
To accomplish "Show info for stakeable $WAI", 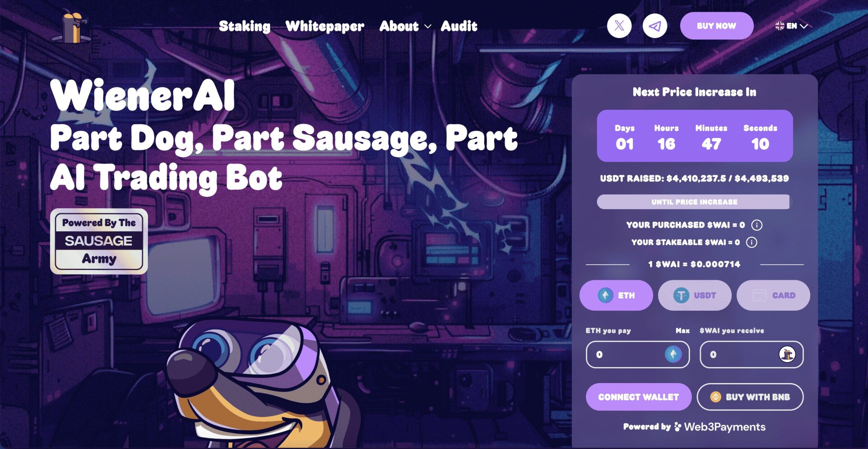I will [751, 242].
